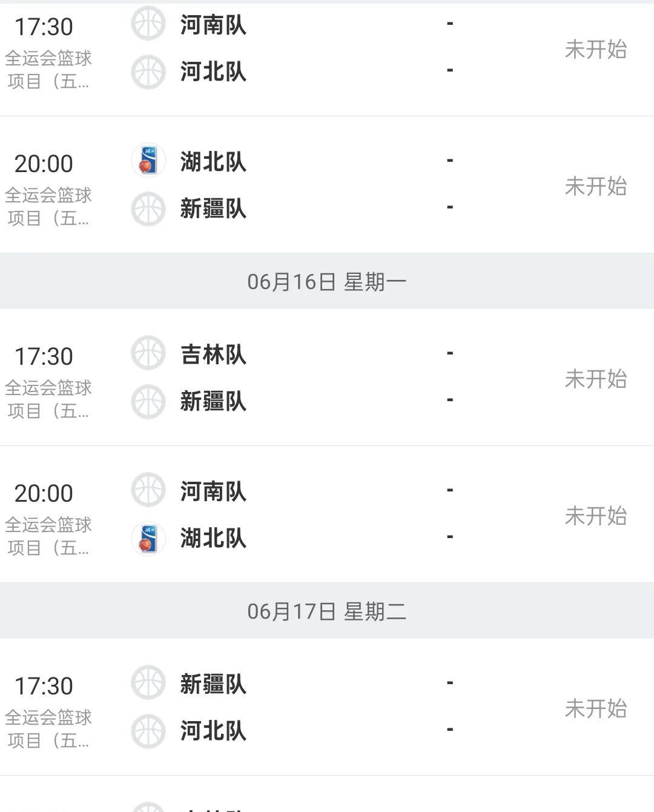Tap 吉林队 team logo on 06月16日

point(148,353)
